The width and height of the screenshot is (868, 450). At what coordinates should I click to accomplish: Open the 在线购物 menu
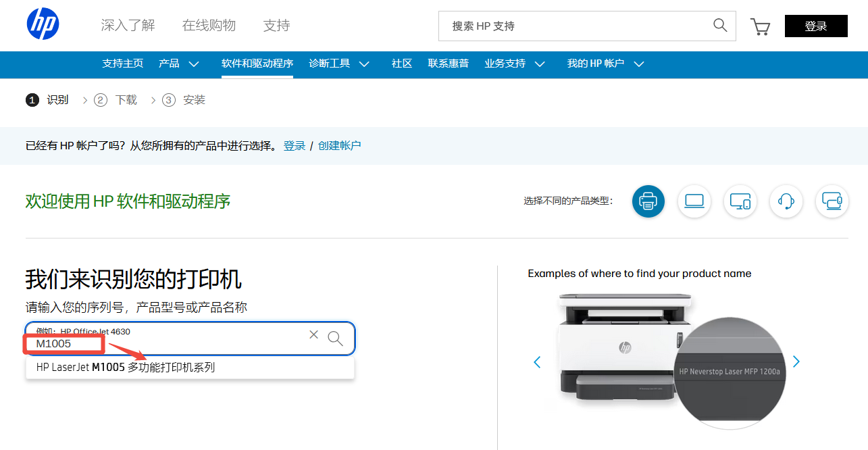pos(209,26)
